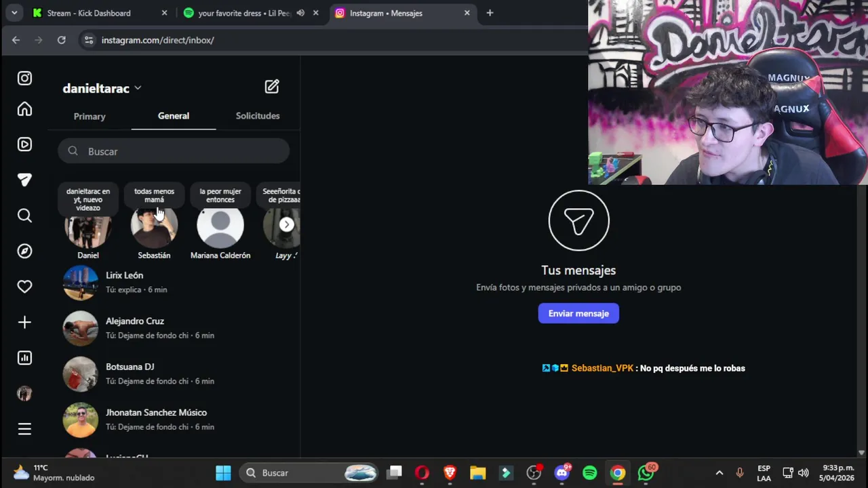This screenshot has height=488, width=868.
Task: Click the Windows taskbar Buscar box
Action: click(x=309, y=472)
